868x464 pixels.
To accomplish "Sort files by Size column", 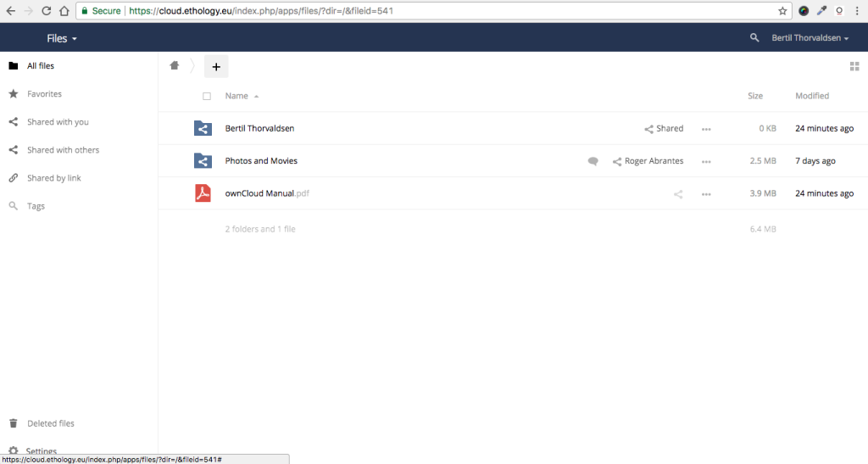I will 755,96.
